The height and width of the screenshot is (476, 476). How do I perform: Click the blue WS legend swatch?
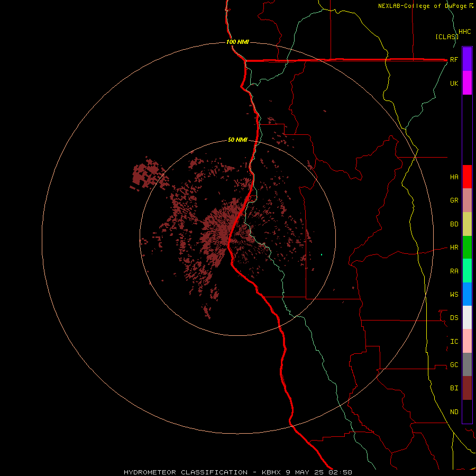coord(467,294)
